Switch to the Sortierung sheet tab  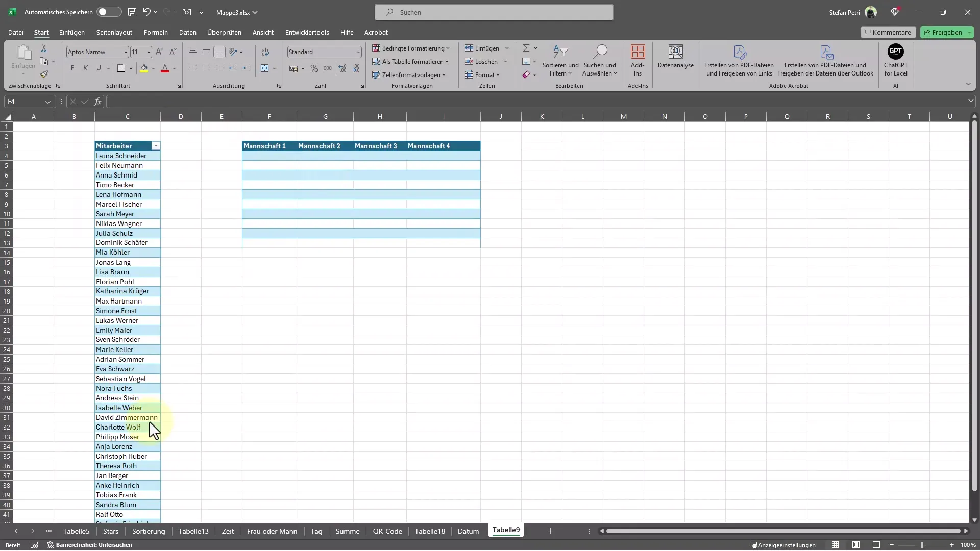click(x=148, y=531)
